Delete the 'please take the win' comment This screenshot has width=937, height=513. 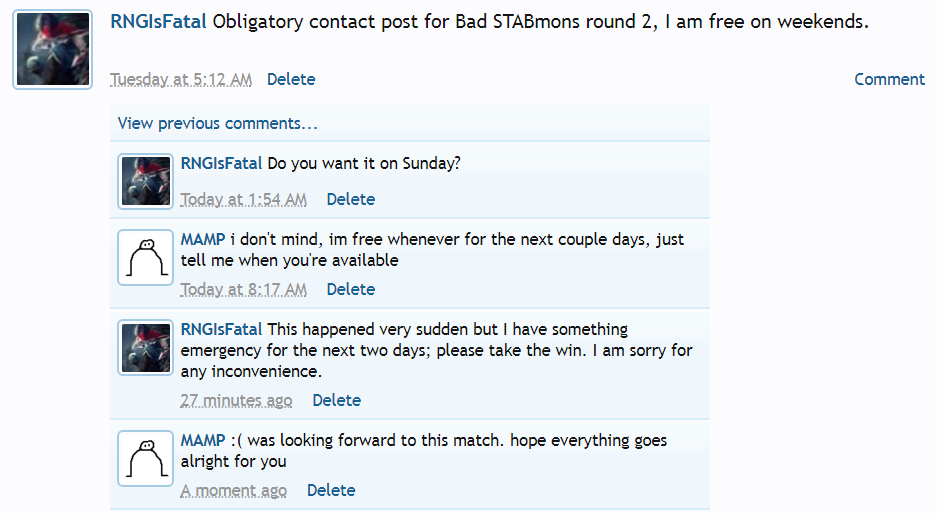337,400
